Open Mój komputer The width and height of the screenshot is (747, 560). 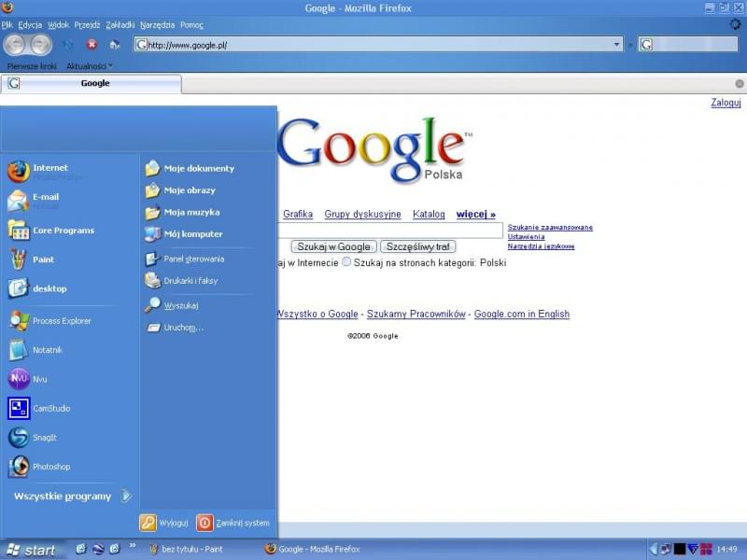pos(183,234)
